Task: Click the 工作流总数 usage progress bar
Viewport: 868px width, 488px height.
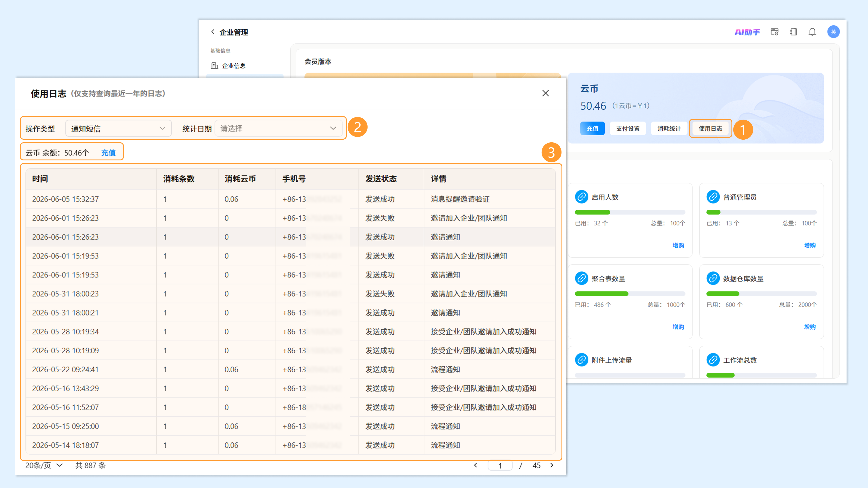Action: click(x=761, y=375)
